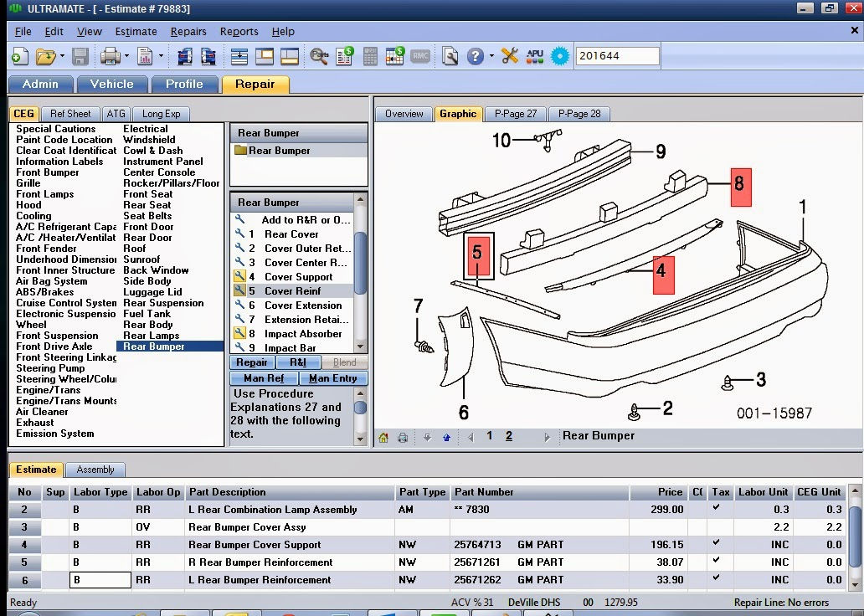864x616 pixels.
Task: Open the crossed wrench tools icon
Action: [510, 56]
